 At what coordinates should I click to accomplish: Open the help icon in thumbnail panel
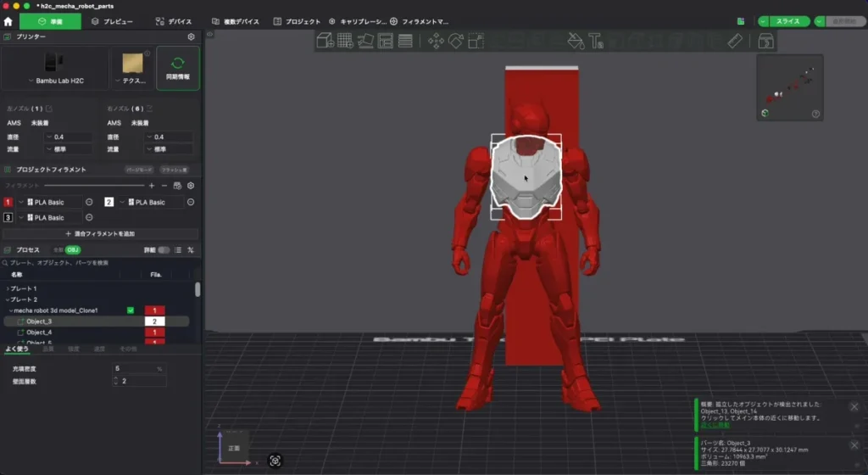pyautogui.click(x=815, y=114)
